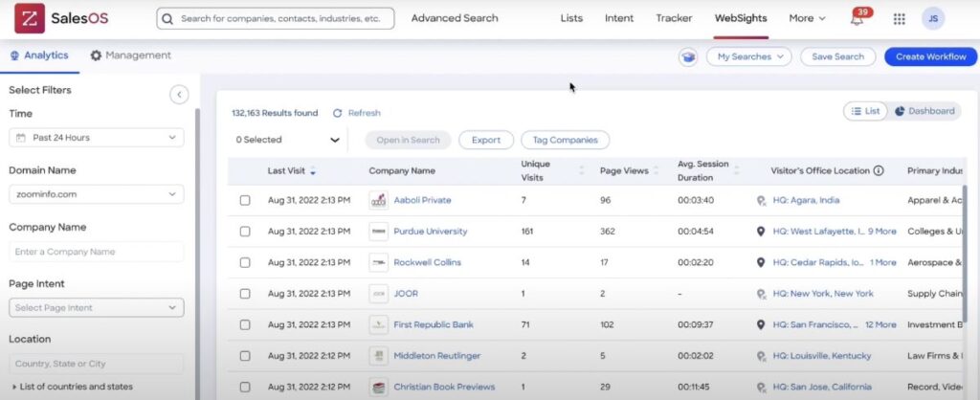Check the Rockwell Collins row checkbox
Viewport: 980px width, 400px height.
coord(245,262)
